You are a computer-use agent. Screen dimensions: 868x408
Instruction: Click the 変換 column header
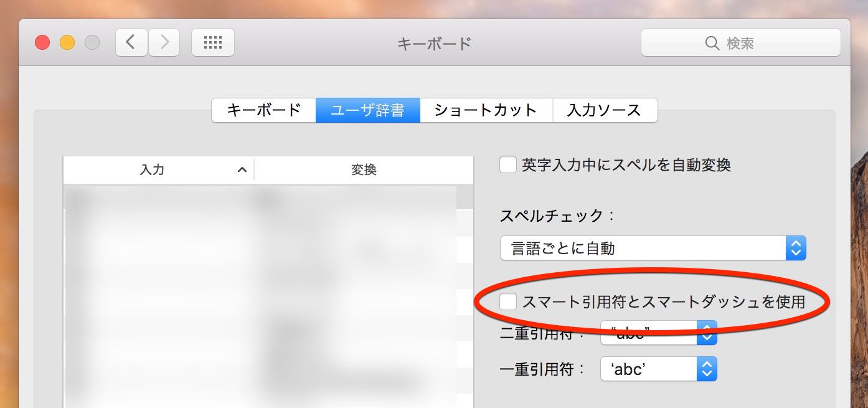[364, 169]
